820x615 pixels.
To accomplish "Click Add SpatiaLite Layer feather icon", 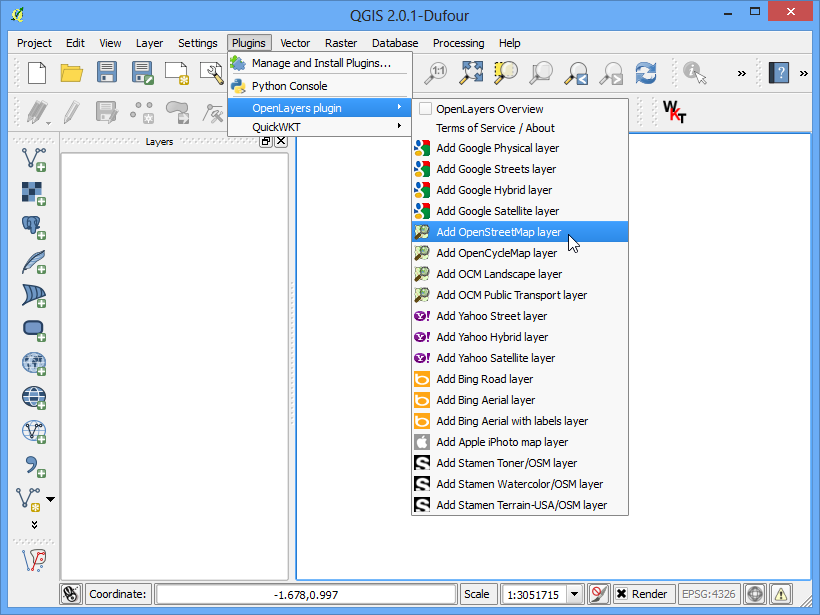I will (x=34, y=261).
